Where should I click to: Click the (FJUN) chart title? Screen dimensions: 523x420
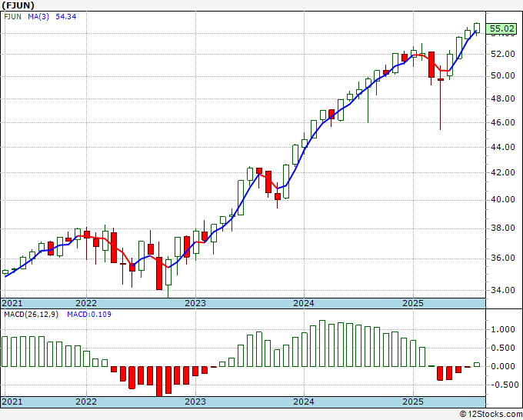pyautogui.click(x=18, y=5)
